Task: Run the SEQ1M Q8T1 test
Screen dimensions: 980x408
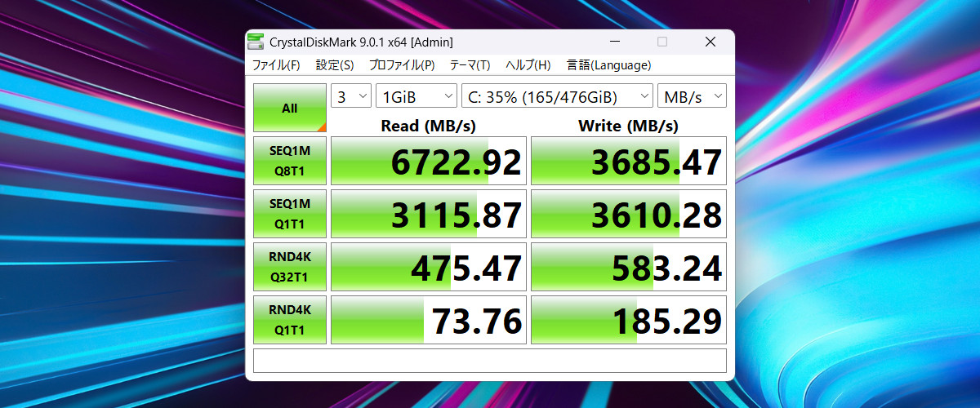Action: tap(290, 161)
